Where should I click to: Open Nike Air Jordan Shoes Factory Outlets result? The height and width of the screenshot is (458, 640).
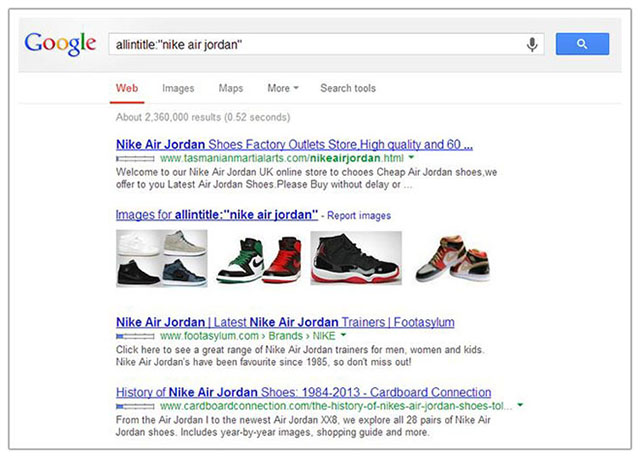[x=294, y=145]
